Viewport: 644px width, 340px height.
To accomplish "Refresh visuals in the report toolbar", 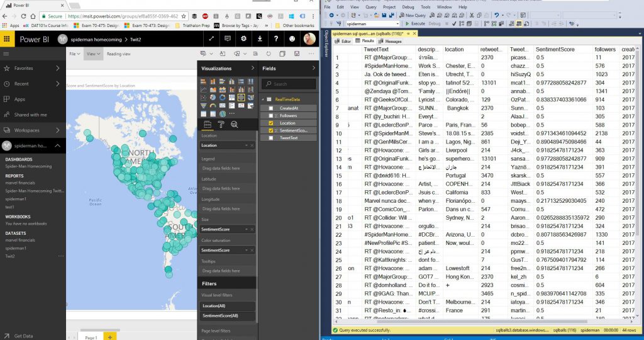I will [x=268, y=54].
